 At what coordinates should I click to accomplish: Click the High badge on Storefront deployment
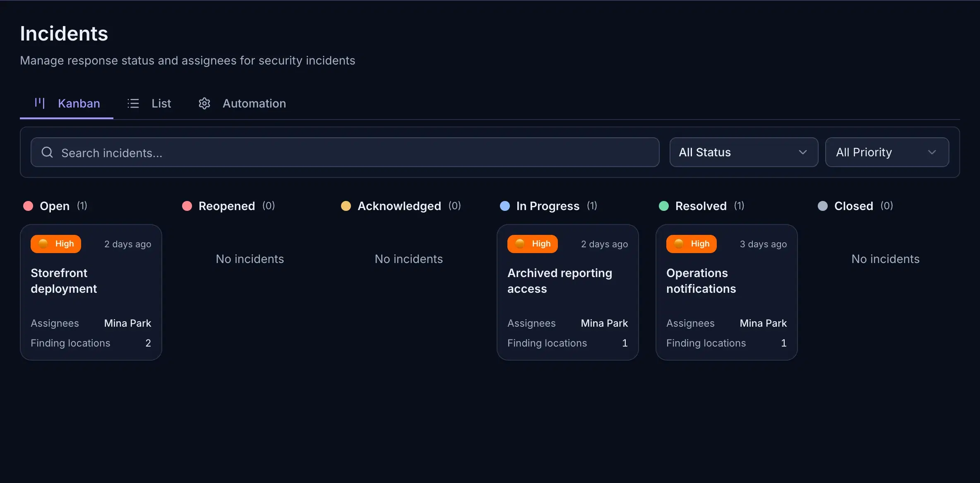[x=56, y=244]
